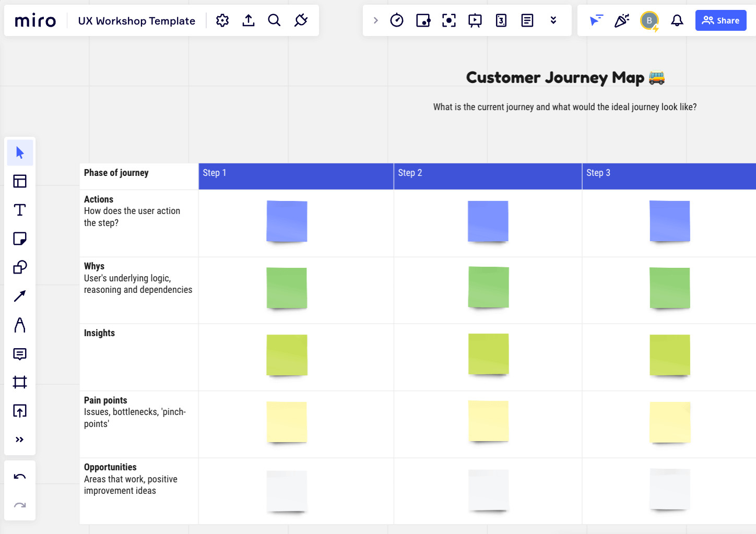
Task: Select white sticky in Opportunities Step 3
Action: [670, 489]
